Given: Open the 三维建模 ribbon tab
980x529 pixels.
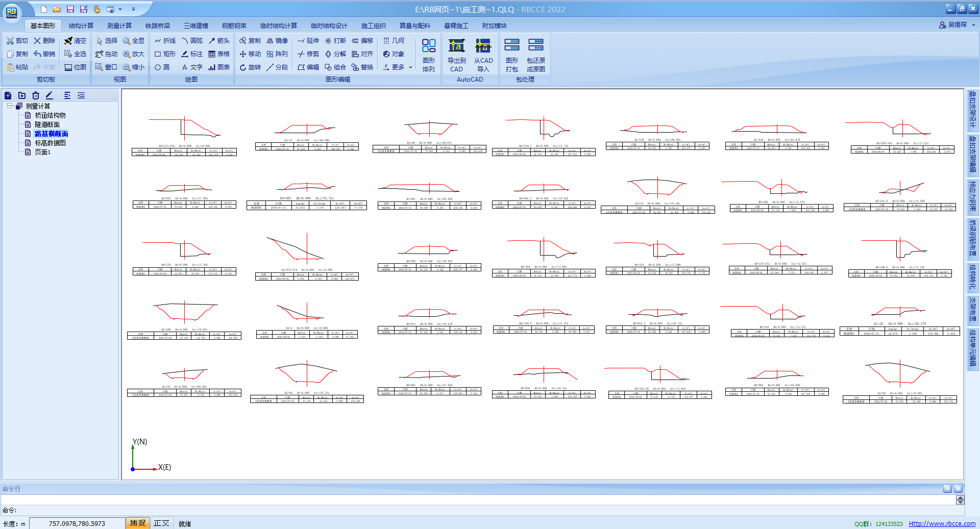Looking at the screenshot, I should [196, 26].
